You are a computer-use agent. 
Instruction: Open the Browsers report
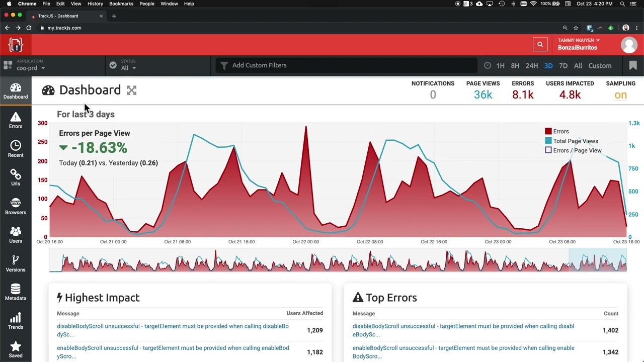(x=16, y=207)
